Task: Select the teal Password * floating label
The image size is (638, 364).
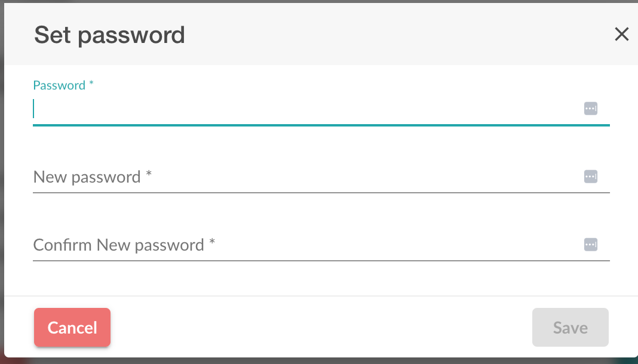Action: pos(63,85)
